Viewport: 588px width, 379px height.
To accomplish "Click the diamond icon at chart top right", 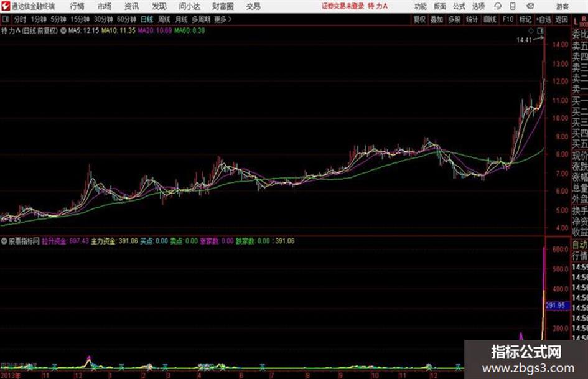I will pyautogui.click(x=531, y=30).
